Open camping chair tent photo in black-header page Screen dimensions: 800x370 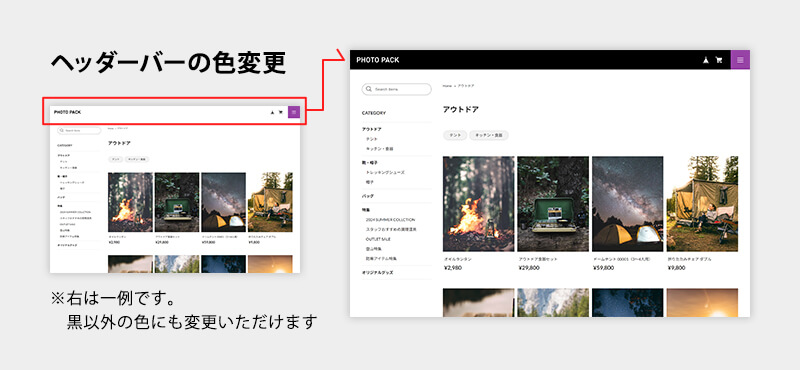click(702, 204)
